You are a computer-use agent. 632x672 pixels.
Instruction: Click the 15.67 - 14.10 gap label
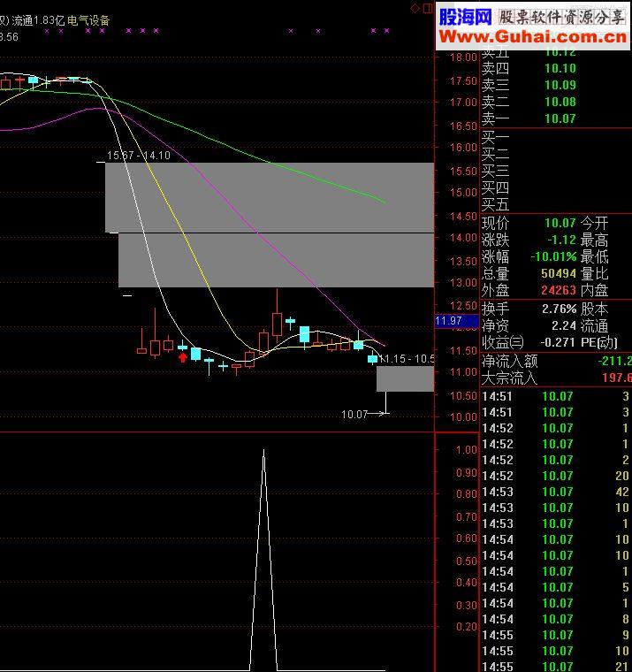click(x=139, y=155)
